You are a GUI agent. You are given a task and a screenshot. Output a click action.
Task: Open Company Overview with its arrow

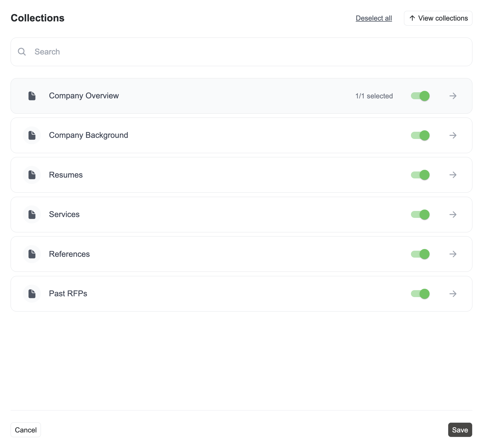point(453,96)
